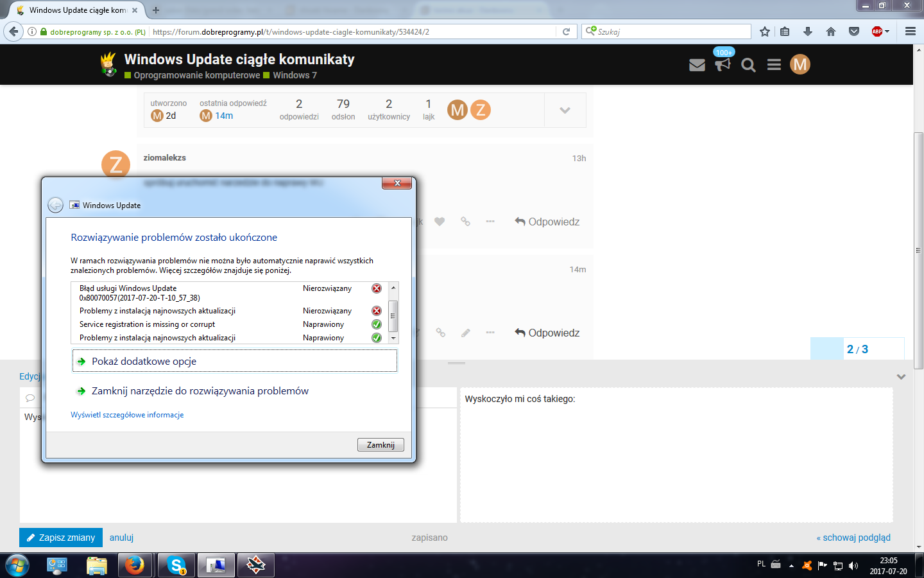
Task: Click the anuluj link
Action: click(x=121, y=538)
